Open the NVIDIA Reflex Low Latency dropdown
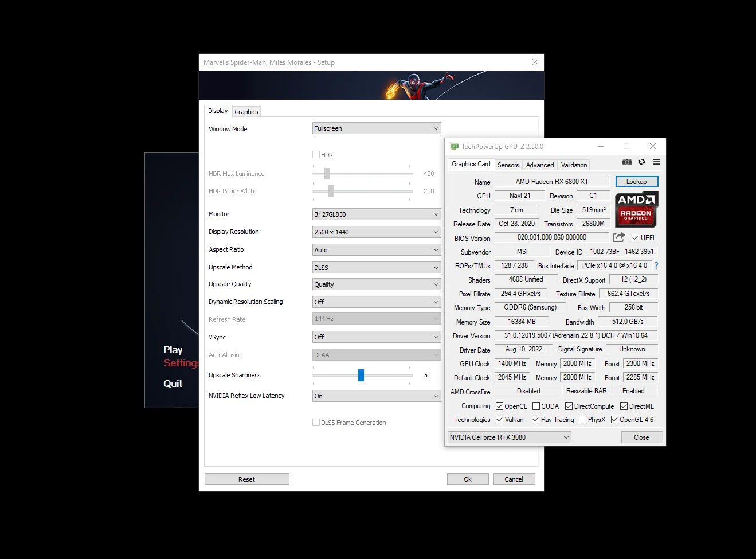Screen dimensions: 756x559 [377, 396]
